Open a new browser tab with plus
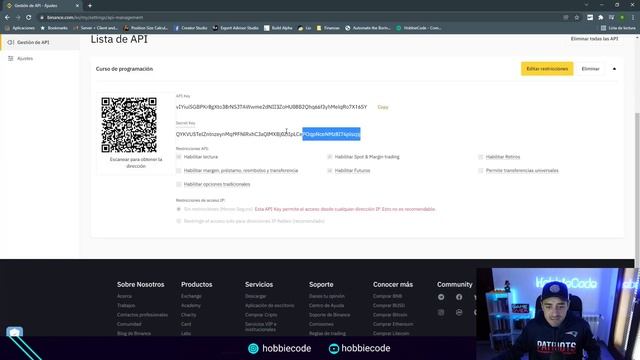This screenshot has height=360, width=640. point(90,6)
